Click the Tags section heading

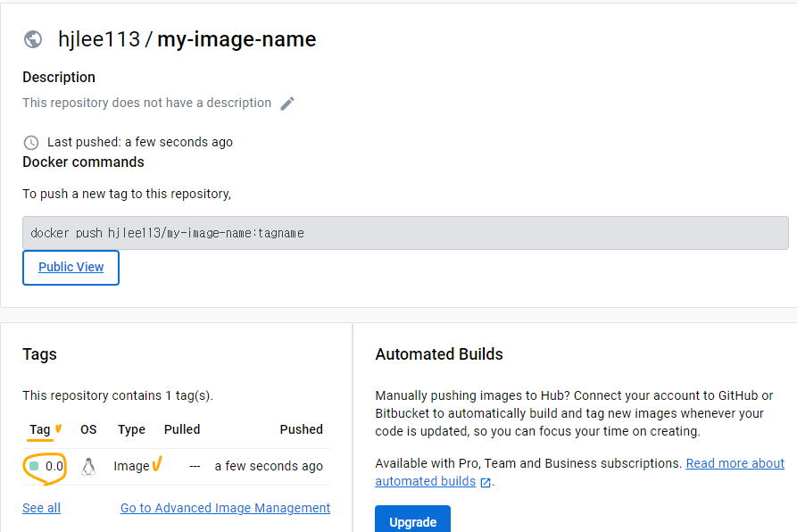39,354
